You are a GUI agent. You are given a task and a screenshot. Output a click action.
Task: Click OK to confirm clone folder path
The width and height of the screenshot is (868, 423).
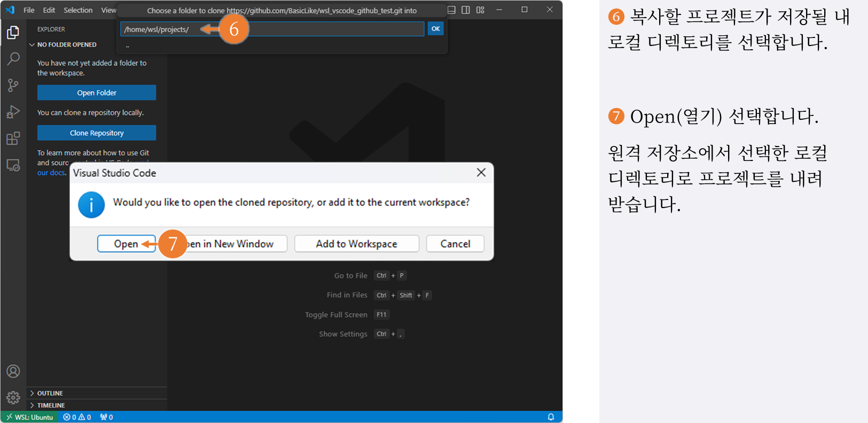pos(436,29)
